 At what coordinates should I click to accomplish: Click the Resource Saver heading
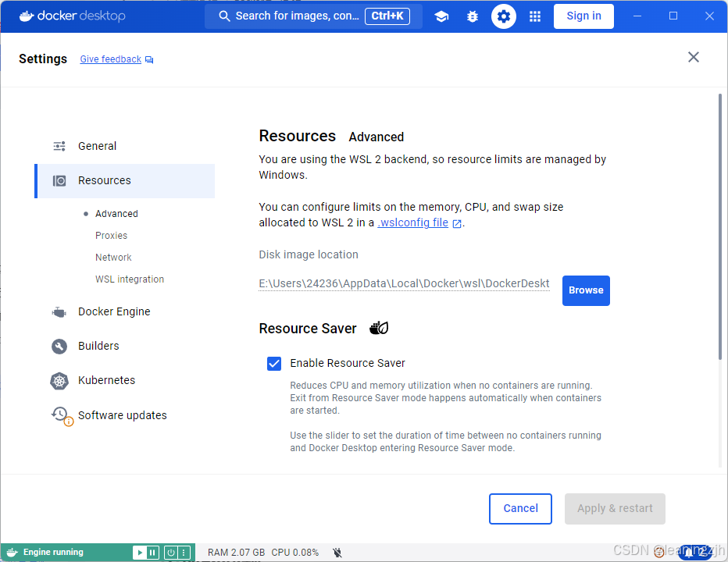(307, 329)
